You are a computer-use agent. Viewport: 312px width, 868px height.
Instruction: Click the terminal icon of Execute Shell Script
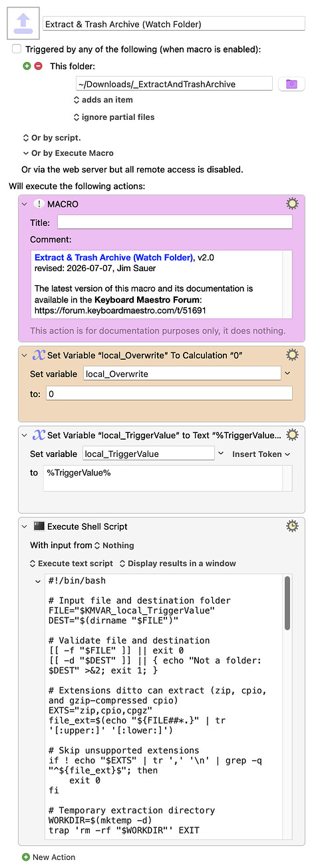(x=39, y=526)
